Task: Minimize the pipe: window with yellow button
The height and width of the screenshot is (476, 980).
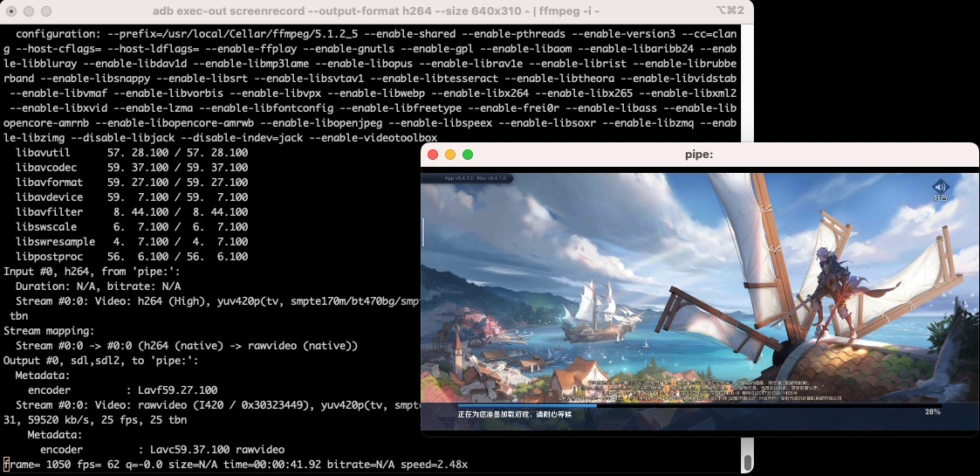Action: pos(450,155)
